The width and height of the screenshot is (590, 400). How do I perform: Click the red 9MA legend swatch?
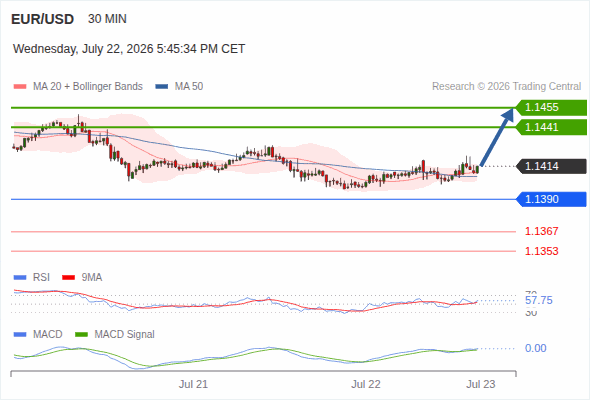(x=68, y=278)
